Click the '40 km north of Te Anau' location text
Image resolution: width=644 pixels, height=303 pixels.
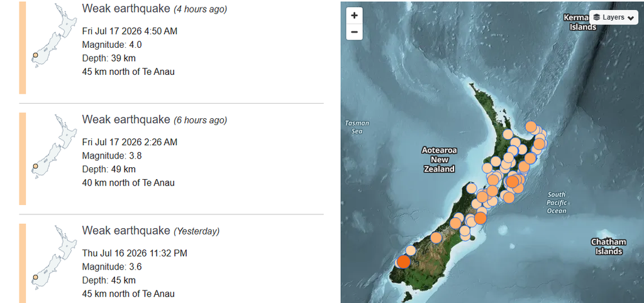[128, 183]
